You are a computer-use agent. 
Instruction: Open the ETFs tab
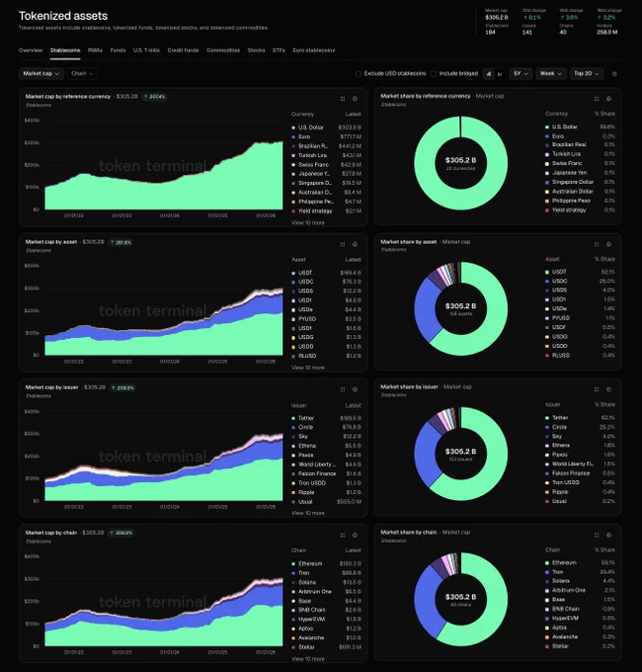click(279, 50)
